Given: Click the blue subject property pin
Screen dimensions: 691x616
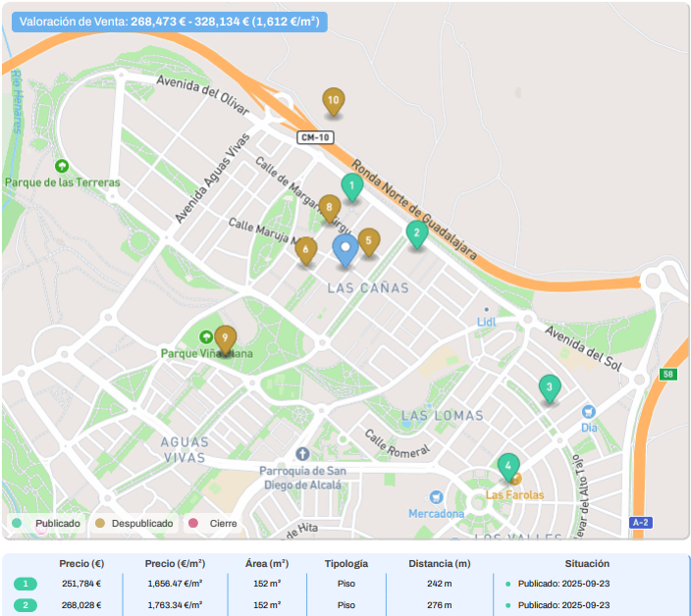Looking at the screenshot, I should click(344, 249).
